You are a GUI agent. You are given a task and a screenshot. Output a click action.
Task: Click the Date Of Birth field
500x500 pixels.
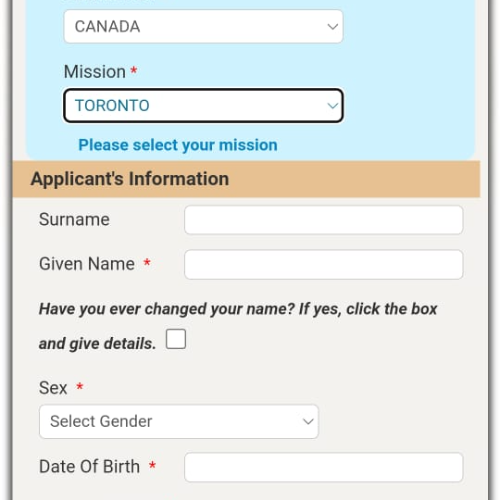coord(323,467)
